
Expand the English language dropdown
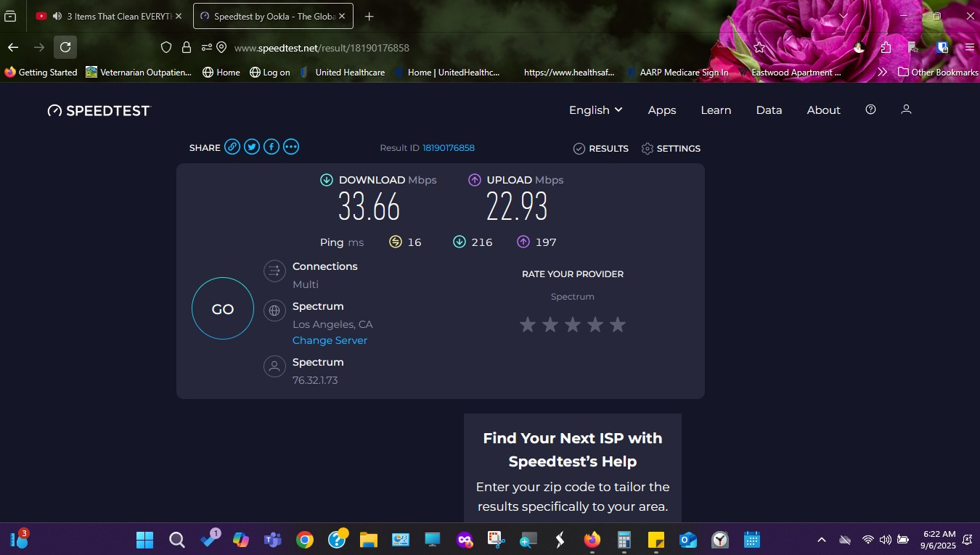tap(596, 110)
